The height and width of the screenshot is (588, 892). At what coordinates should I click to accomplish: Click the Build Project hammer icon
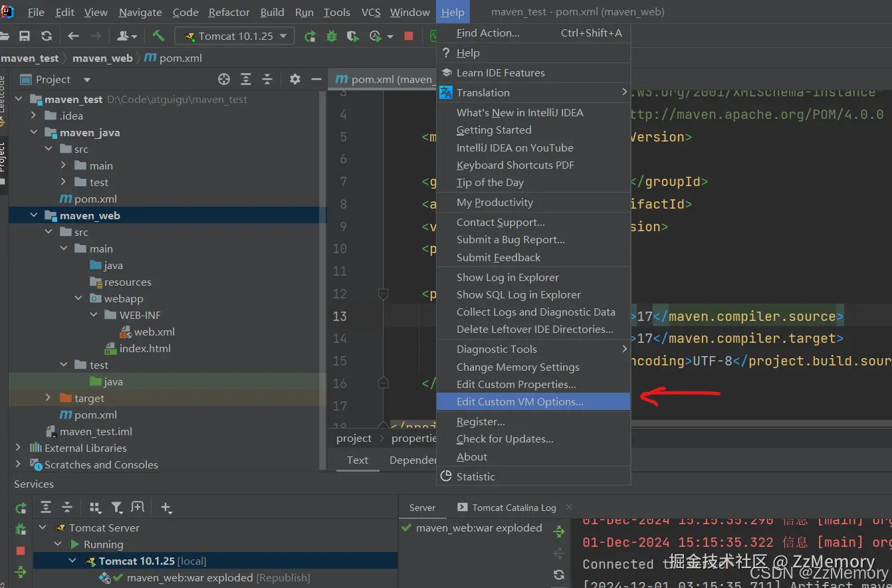pos(158,36)
